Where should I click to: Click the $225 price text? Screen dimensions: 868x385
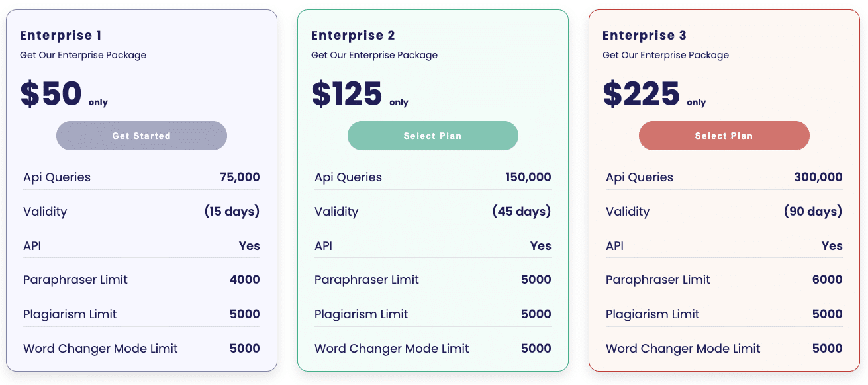(641, 94)
